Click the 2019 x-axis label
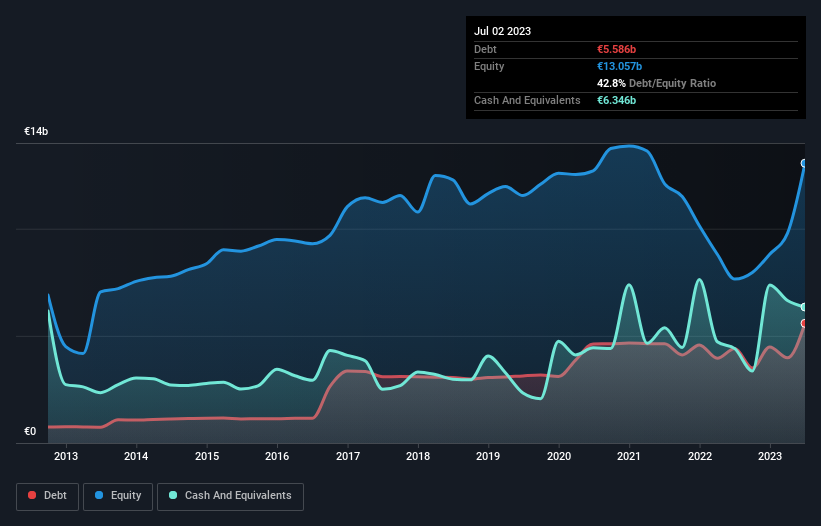 point(488,456)
